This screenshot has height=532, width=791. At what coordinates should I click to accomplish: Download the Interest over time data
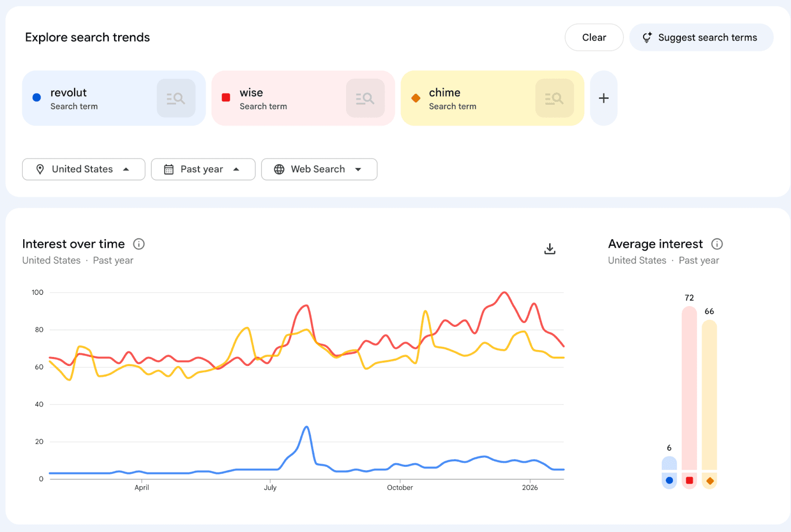(550, 249)
